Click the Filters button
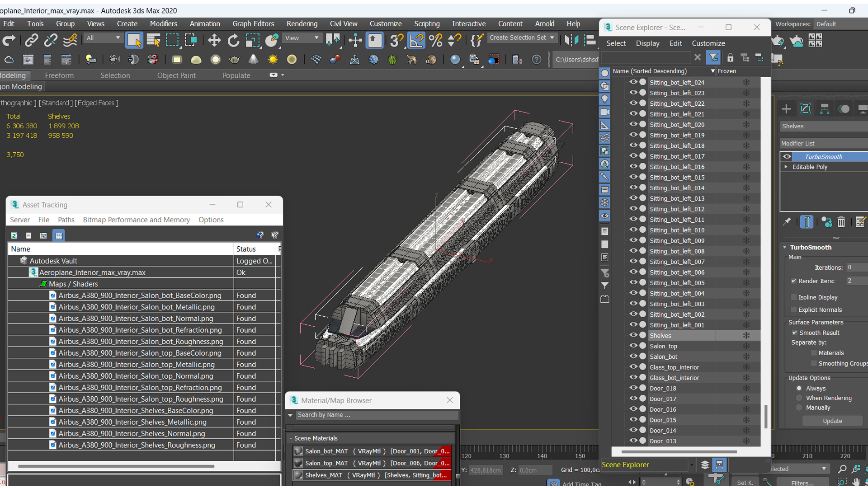This screenshot has width=868, height=488. [x=802, y=483]
